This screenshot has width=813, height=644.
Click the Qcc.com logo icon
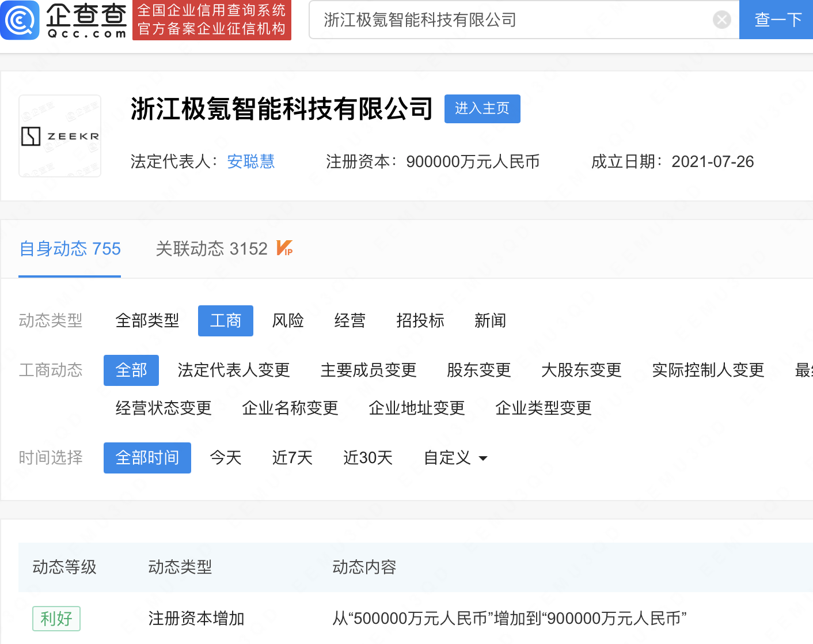tap(20, 20)
